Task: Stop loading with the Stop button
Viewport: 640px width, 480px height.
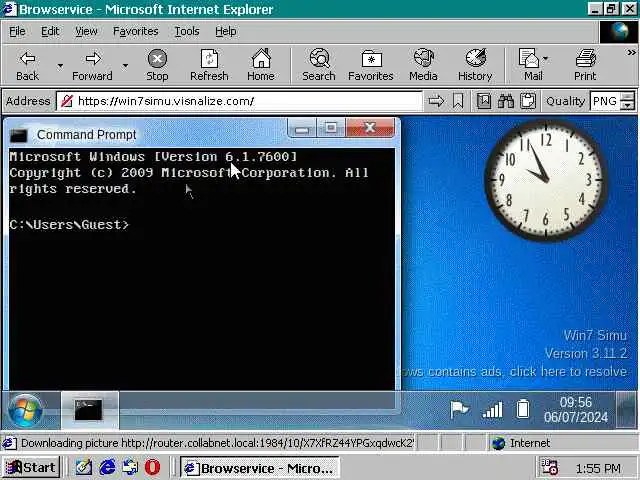Action: click(x=157, y=65)
